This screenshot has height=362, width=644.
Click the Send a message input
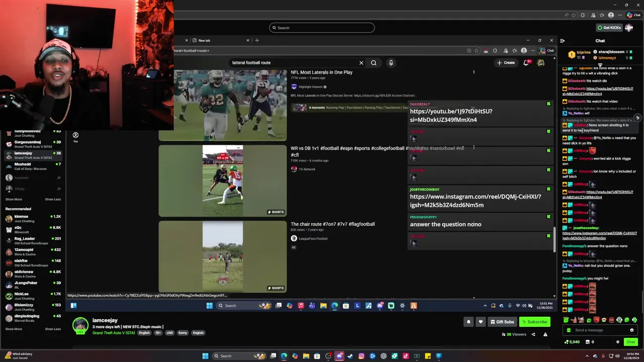pos(600,330)
